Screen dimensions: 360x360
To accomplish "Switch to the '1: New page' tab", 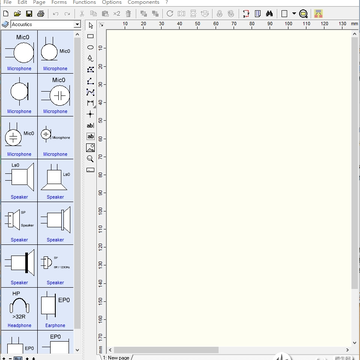I will (x=116, y=358).
